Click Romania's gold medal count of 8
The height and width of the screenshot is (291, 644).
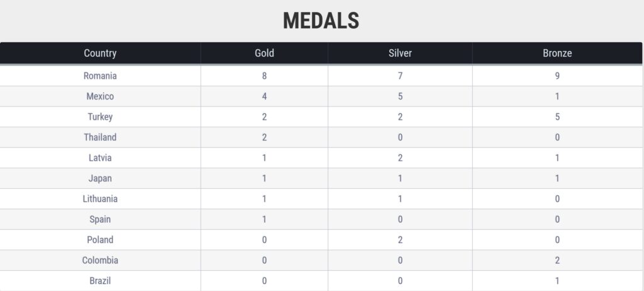(264, 76)
